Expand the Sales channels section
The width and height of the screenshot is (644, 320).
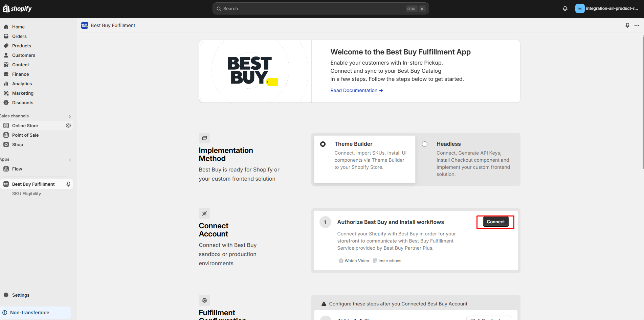70,116
